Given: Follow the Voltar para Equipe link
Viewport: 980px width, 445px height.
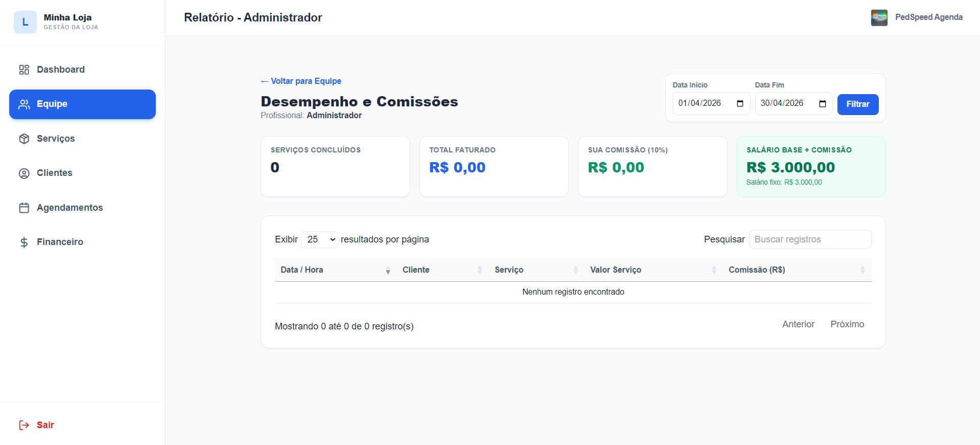Looking at the screenshot, I should 301,81.
